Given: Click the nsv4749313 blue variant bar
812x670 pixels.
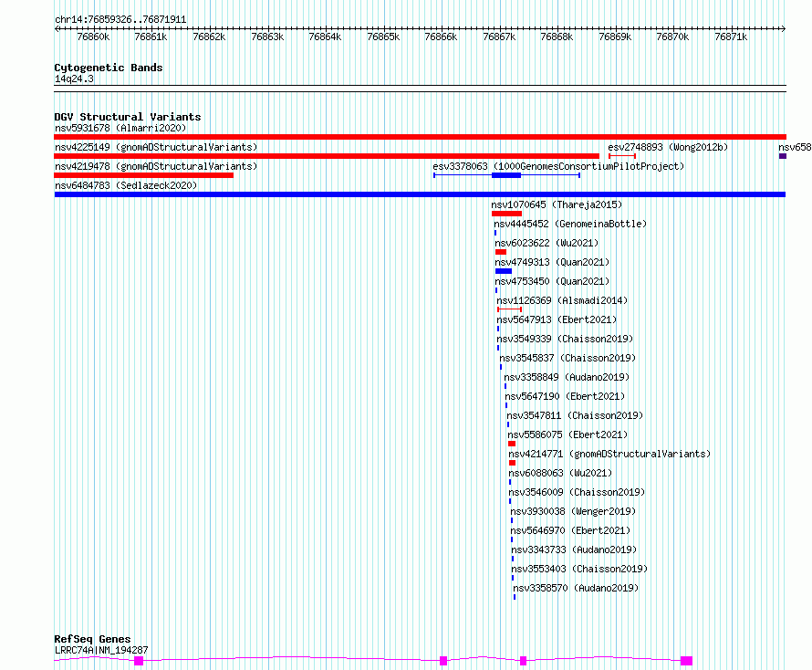Looking at the screenshot, I should point(504,271).
